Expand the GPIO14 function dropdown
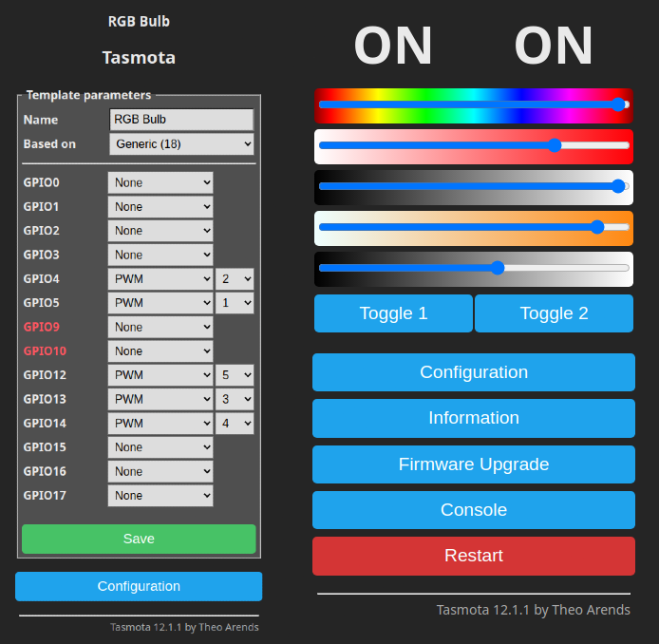The width and height of the screenshot is (659, 644). [160, 424]
